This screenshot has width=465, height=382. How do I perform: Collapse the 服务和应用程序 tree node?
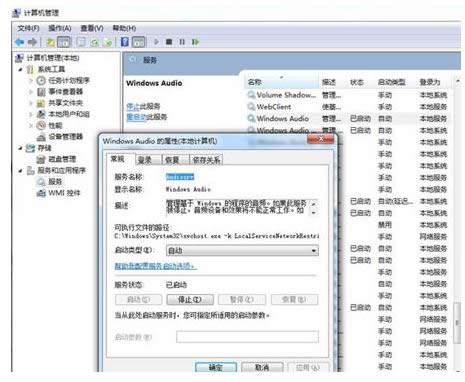pos(20,171)
